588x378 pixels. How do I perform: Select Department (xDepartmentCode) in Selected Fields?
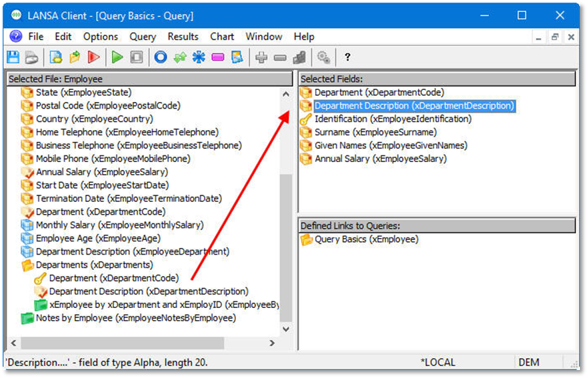[x=379, y=92]
